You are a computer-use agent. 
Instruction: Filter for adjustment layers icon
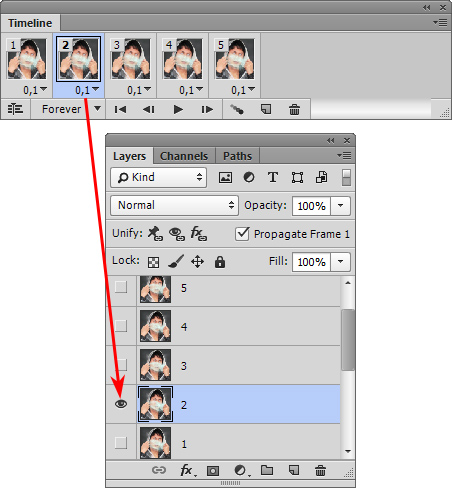249,177
